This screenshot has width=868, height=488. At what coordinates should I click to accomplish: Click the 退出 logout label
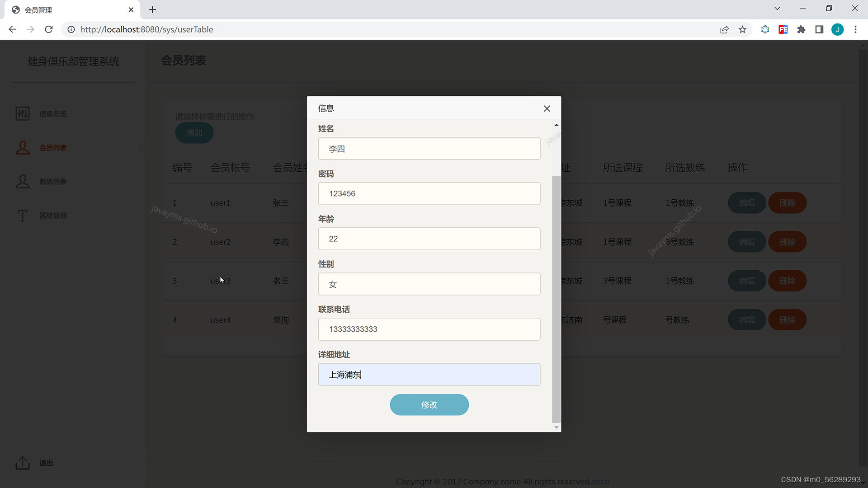pyautogui.click(x=46, y=463)
